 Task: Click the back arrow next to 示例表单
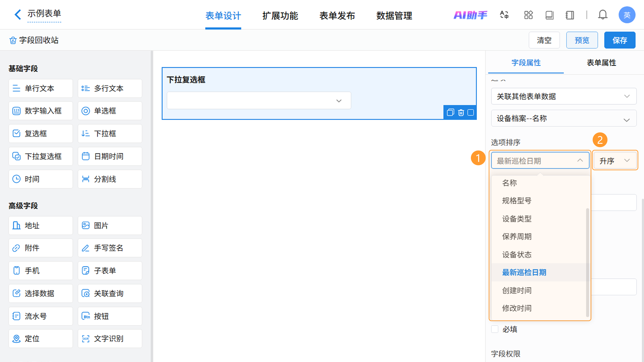point(17,14)
